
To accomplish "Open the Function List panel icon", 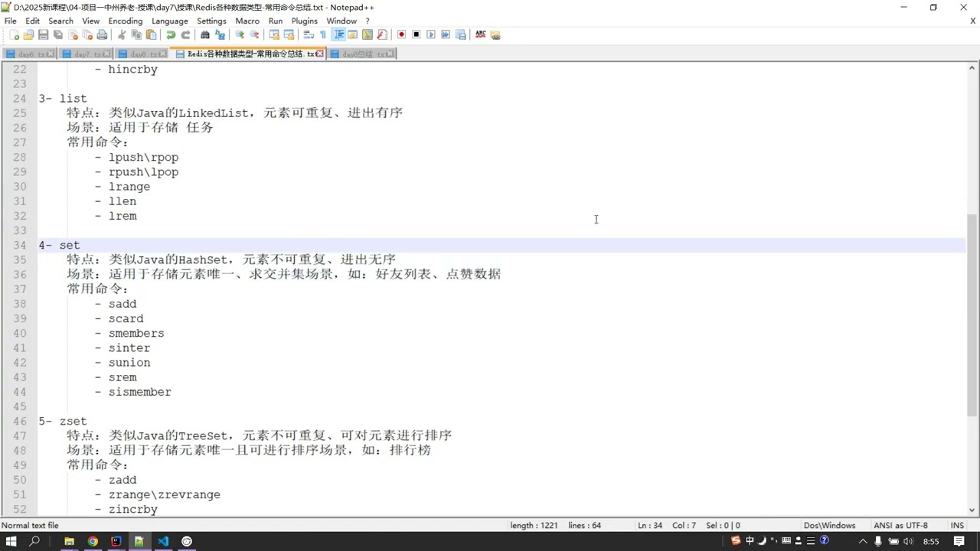I will tap(381, 34).
